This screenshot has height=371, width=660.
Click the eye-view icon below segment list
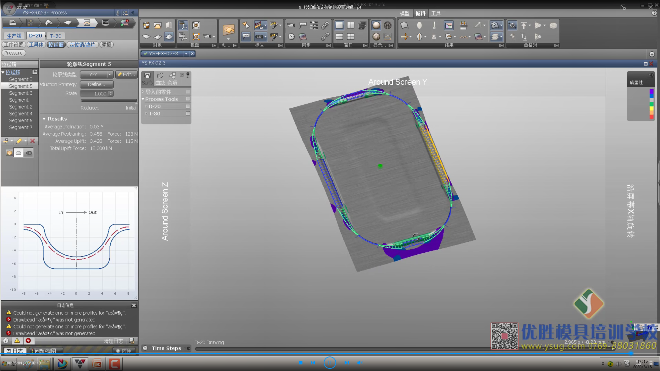pyautogui.click(x=29, y=153)
